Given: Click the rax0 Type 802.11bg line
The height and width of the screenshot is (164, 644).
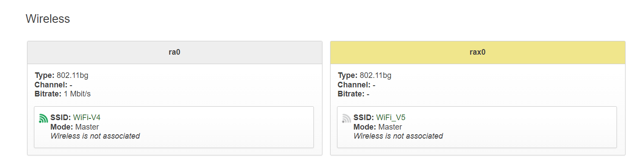Looking at the screenshot, I should 365,76.
